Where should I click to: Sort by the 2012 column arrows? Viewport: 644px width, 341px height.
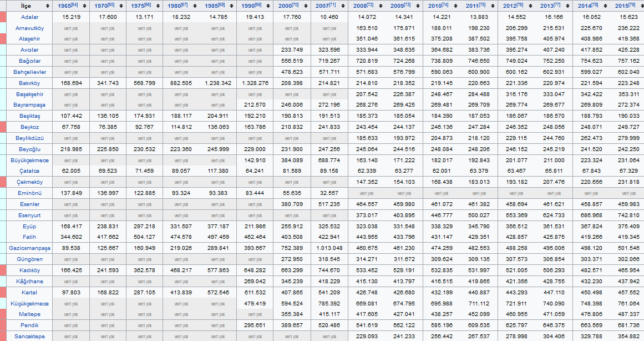(x=528, y=6)
